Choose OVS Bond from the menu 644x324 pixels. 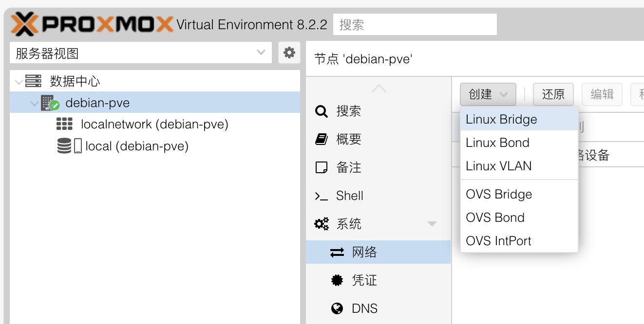click(x=519, y=217)
